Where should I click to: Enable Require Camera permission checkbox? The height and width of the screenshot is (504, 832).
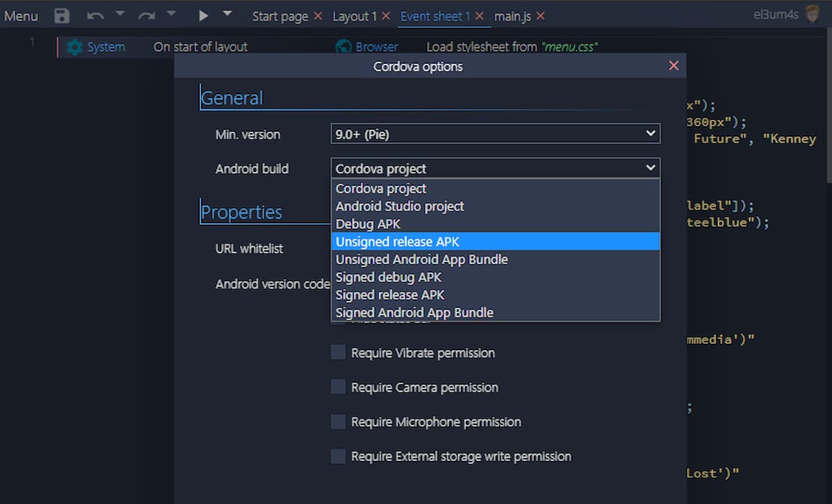(x=338, y=387)
